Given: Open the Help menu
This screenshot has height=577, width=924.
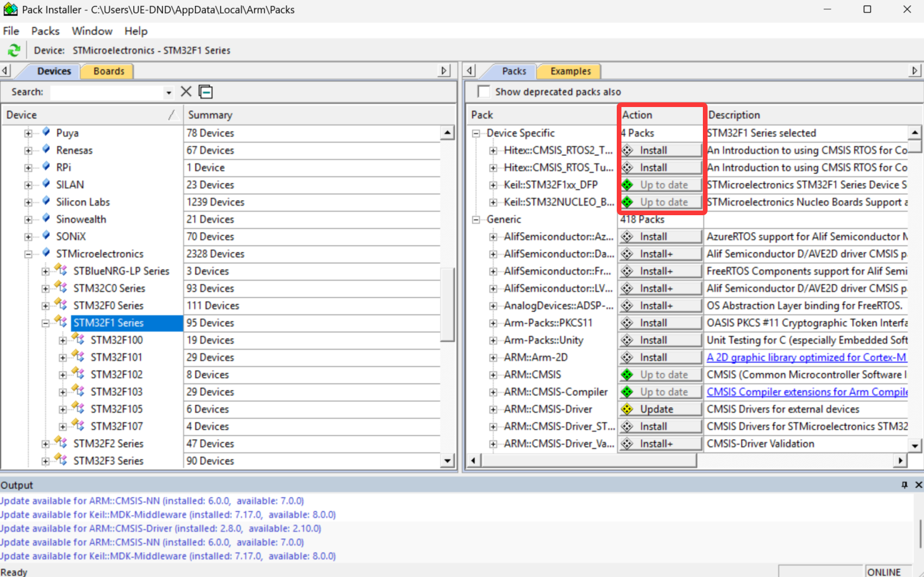Looking at the screenshot, I should pos(136,31).
